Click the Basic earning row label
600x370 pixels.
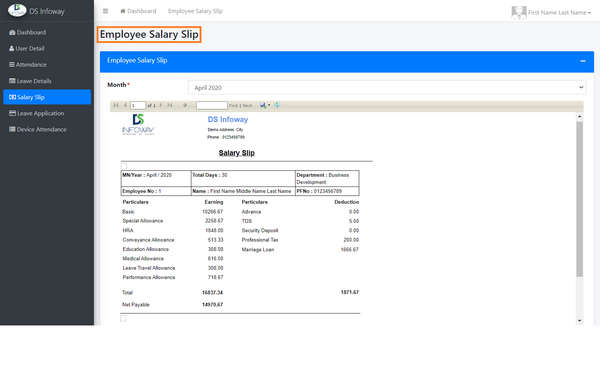point(128,212)
